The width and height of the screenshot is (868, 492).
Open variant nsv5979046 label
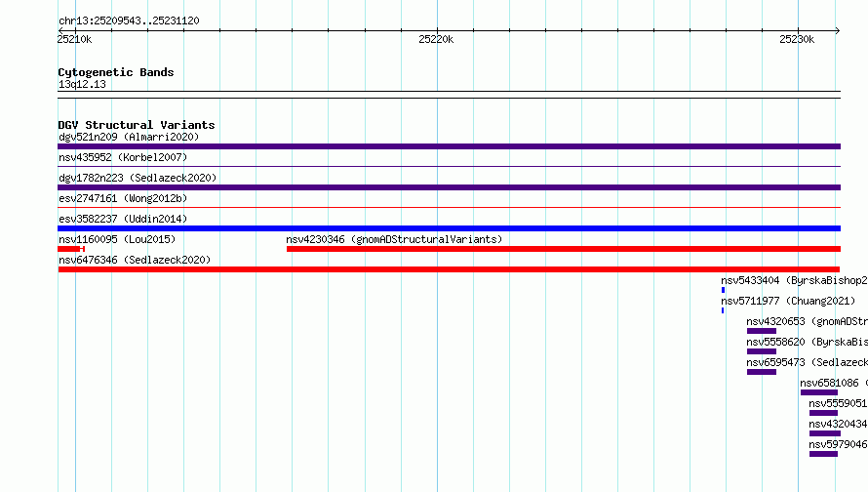coord(838,444)
